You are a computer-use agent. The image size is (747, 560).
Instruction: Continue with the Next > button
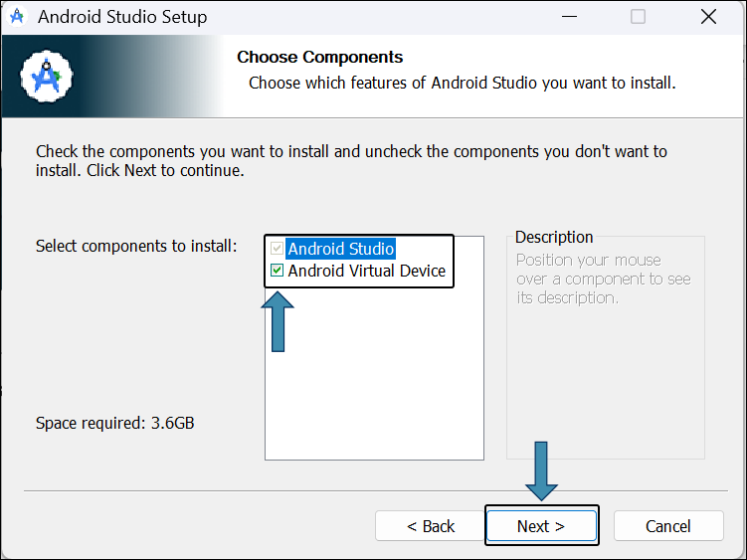pyautogui.click(x=541, y=526)
